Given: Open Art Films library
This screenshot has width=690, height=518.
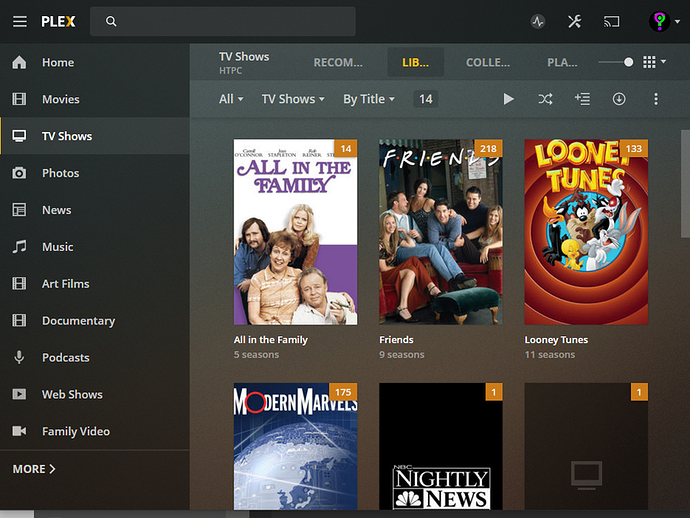Looking at the screenshot, I should click(x=95, y=283).
